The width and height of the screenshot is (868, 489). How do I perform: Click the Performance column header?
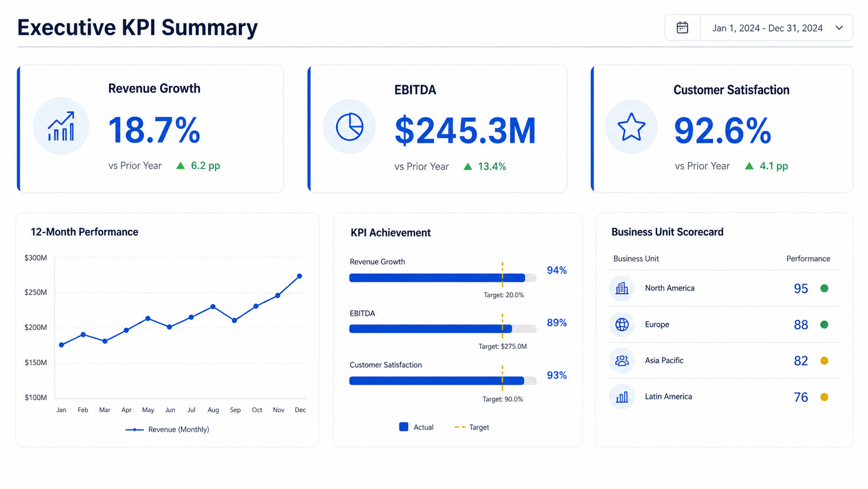coord(808,258)
